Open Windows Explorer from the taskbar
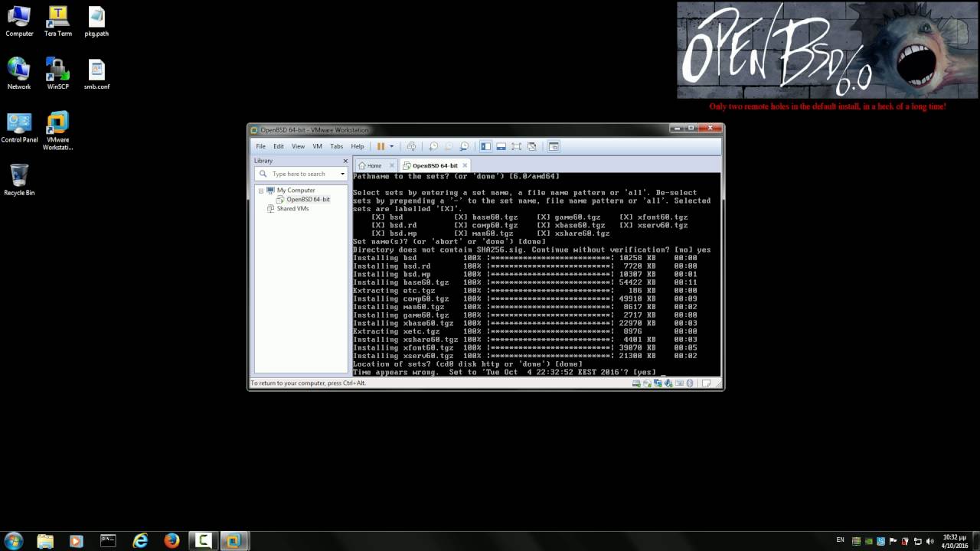Viewport: 980px width, 551px height. pos(45,541)
